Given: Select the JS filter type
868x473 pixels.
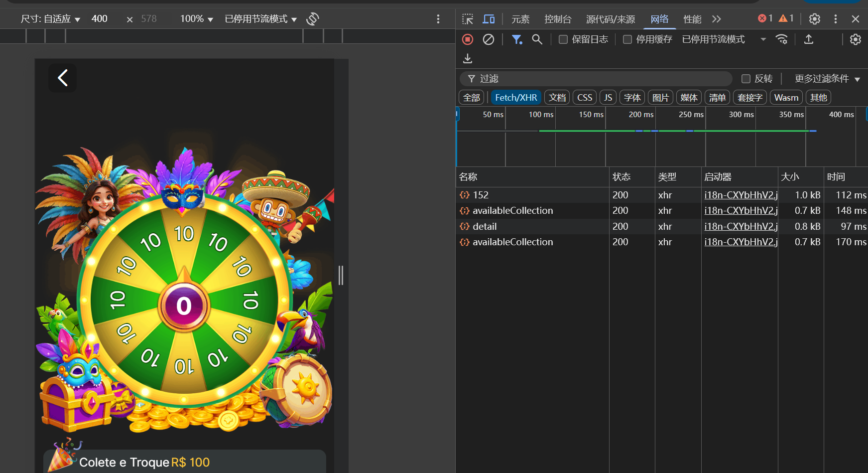Looking at the screenshot, I should tap(608, 98).
